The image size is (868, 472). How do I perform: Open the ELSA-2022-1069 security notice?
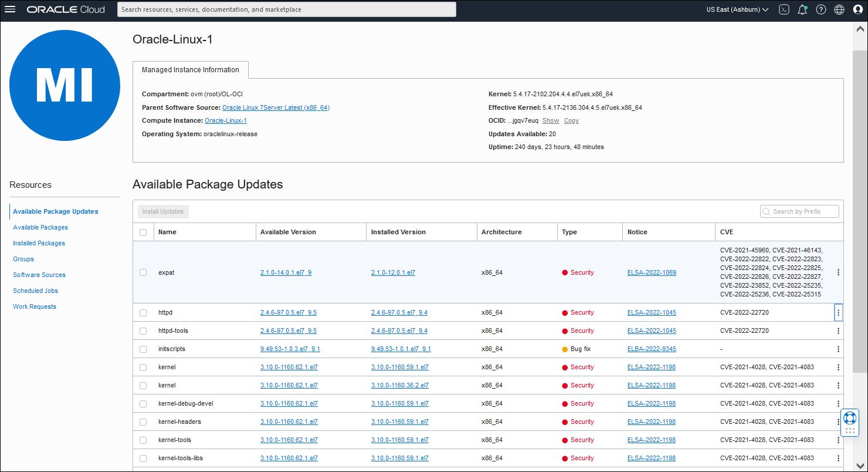pyautogui.click(x=651, y=272)
